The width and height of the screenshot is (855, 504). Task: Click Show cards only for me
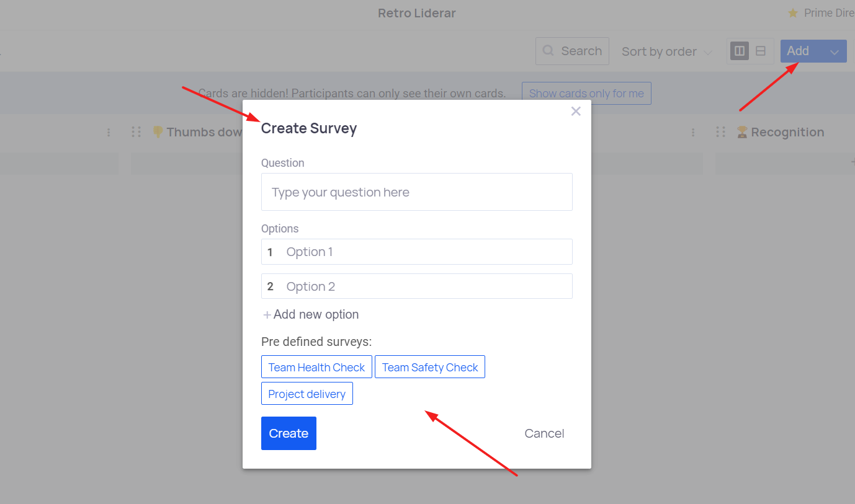coord(586,94)
